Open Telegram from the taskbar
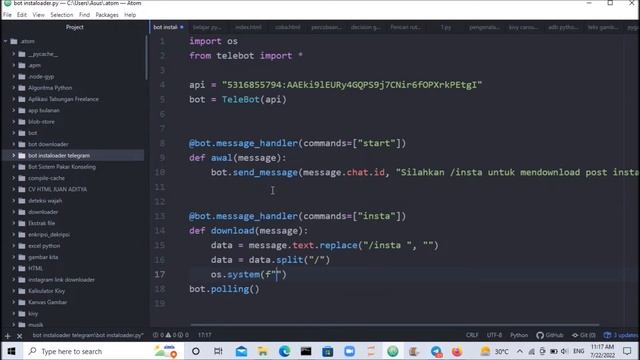 [x=436, y=351]
